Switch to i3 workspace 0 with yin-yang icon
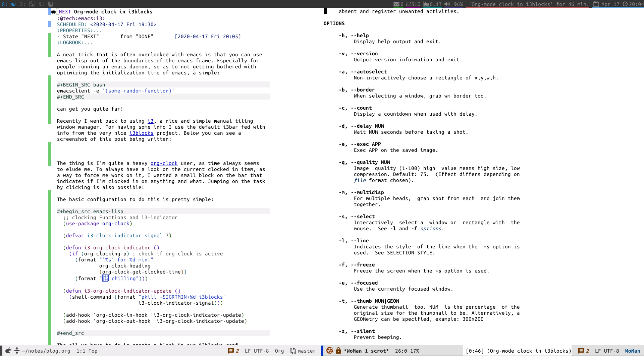644x362 pixels. tap(9, 4)
